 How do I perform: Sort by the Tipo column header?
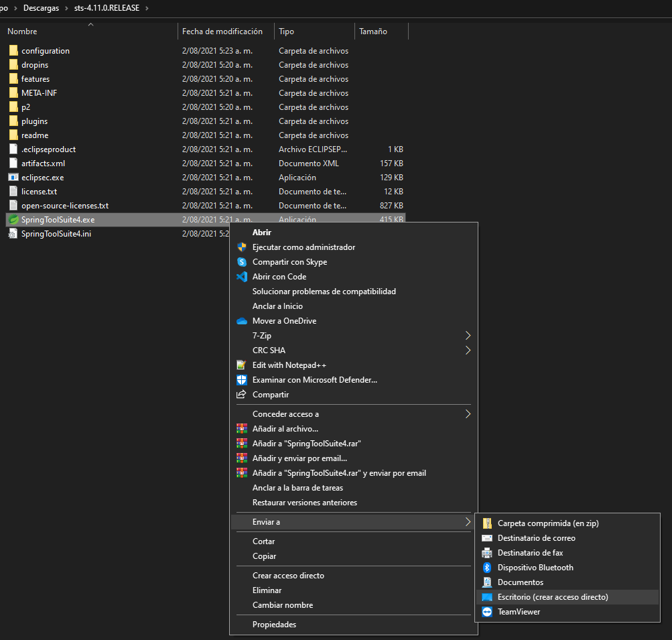click(x=286, y=31)
